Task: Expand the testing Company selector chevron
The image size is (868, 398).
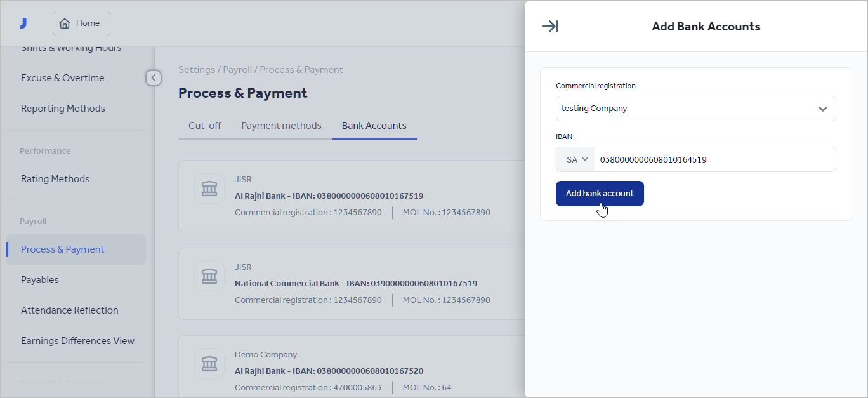Action: pyautogui.click(x=823, y=109)
